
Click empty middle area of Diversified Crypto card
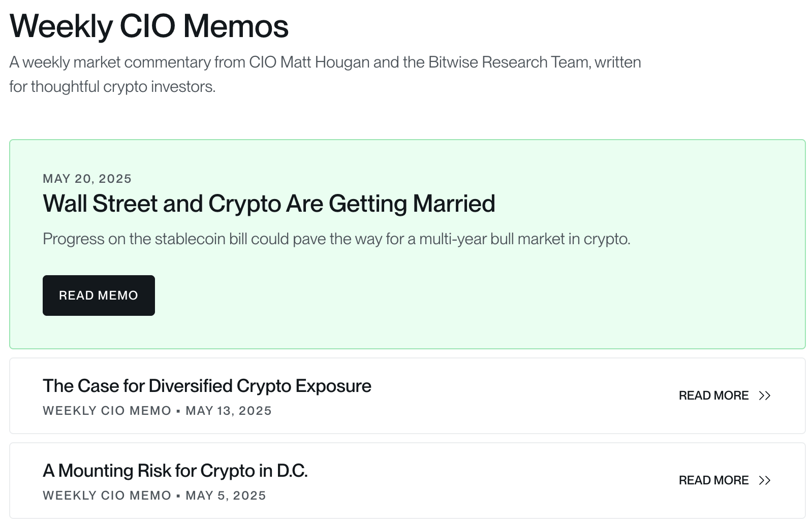508,396
